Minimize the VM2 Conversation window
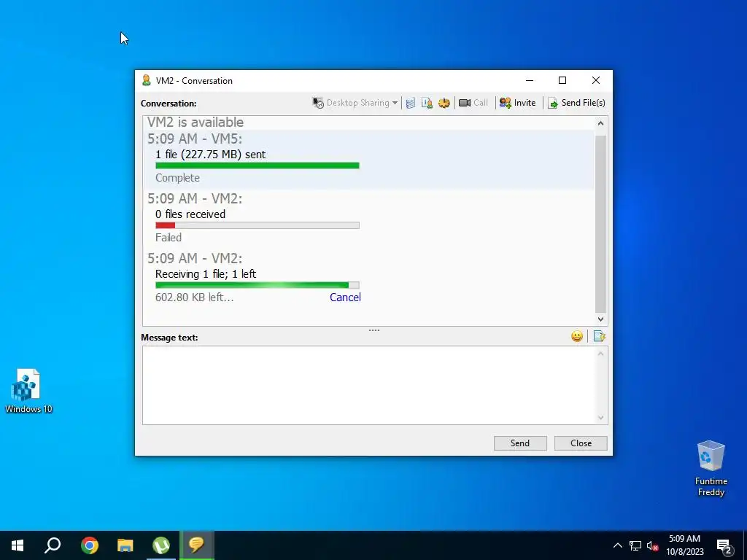 [x=530, y=80]
